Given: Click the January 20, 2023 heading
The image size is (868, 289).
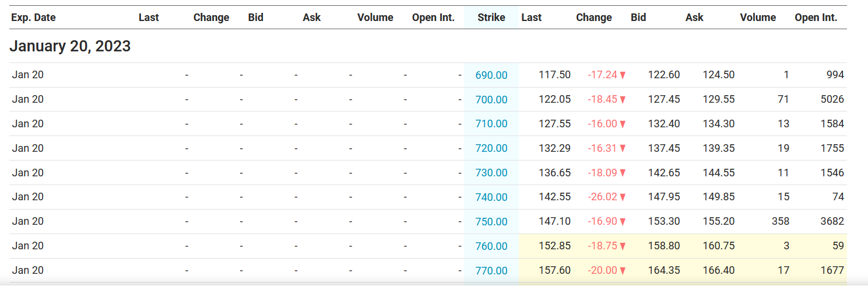Looking at the screenshot, I should click(70, 46).
